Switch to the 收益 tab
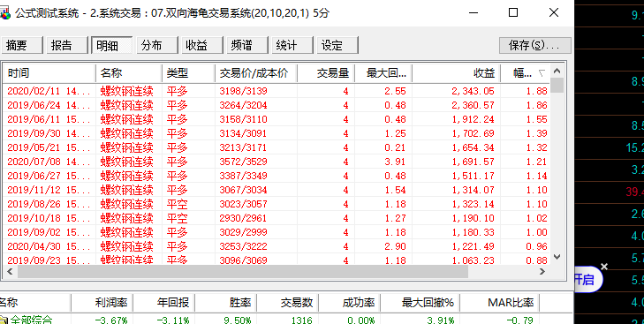 click(x=202, y=45)
